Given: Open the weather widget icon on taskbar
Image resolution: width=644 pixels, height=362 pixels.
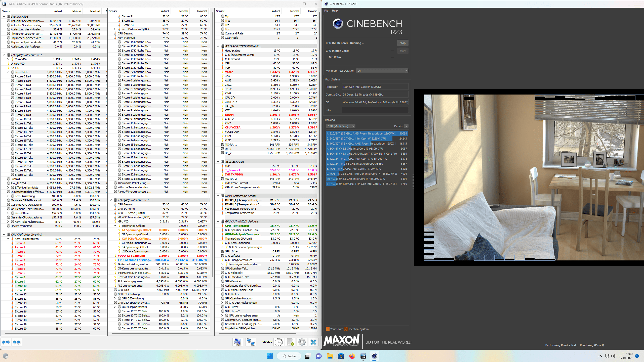Looking at the screenshot, I should point(6,356).
